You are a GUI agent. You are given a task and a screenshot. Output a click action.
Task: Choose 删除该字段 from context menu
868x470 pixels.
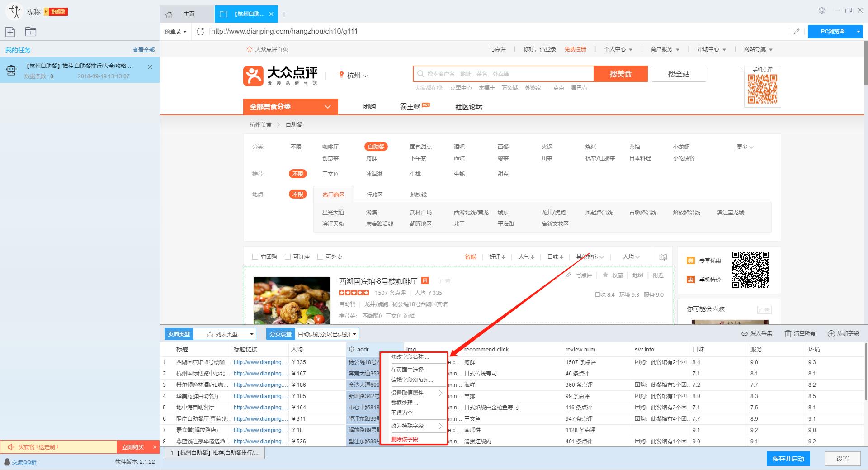coord(404,439)
